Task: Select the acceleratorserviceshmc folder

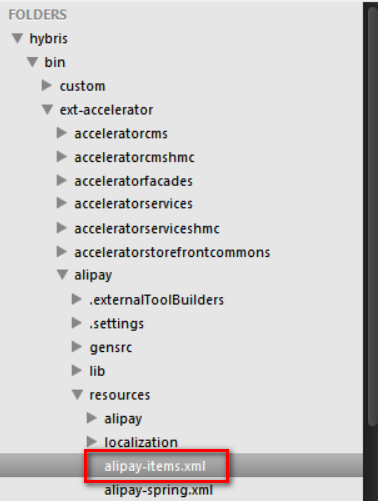Action: point(147,229)
